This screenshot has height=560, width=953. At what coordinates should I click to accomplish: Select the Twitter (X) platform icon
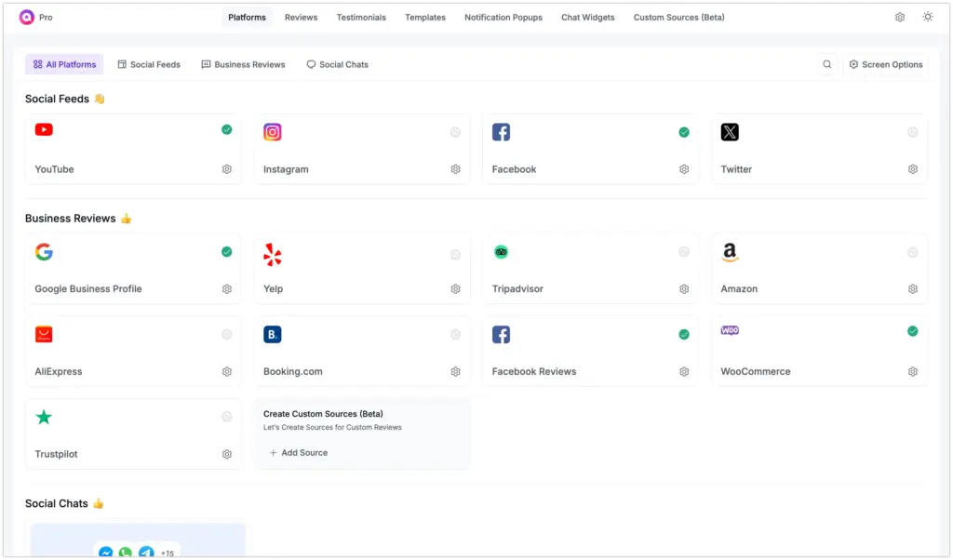730,131
